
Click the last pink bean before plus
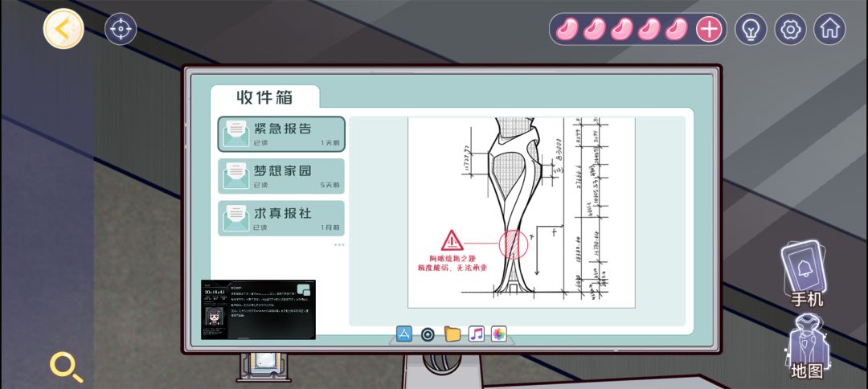(676, 29)
